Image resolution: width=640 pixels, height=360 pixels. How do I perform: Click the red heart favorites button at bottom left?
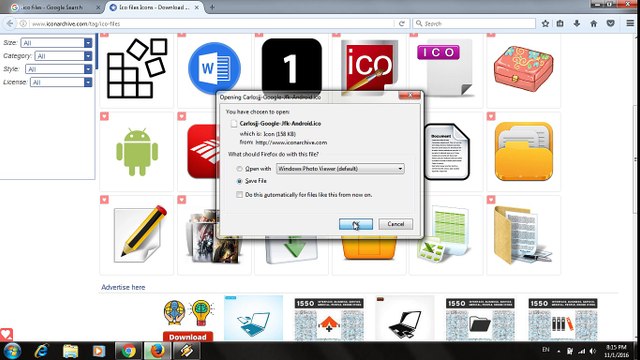(7, 334)
